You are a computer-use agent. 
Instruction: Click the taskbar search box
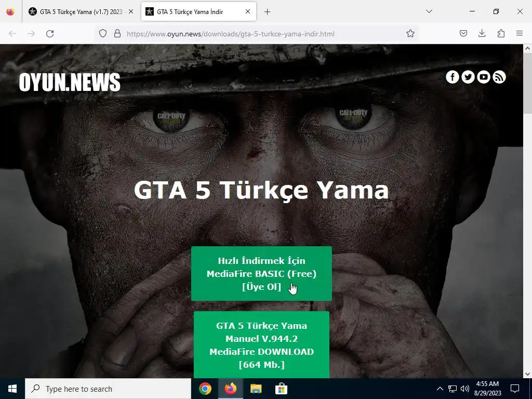(x=108, y=389)
